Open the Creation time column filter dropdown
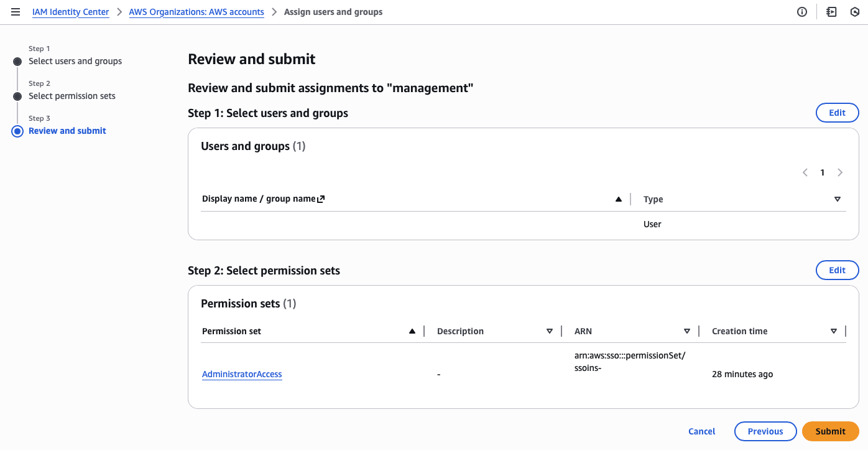868x450 pixels. [833, 330]
